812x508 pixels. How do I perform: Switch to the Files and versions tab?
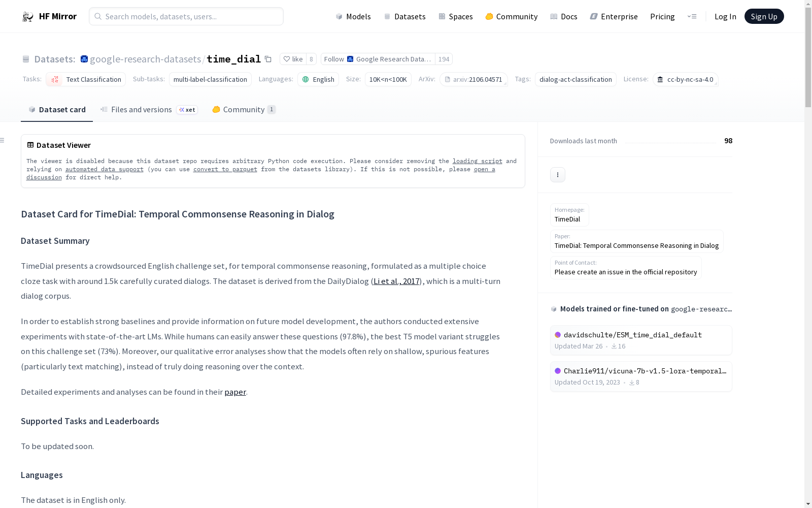coord(149,110)
